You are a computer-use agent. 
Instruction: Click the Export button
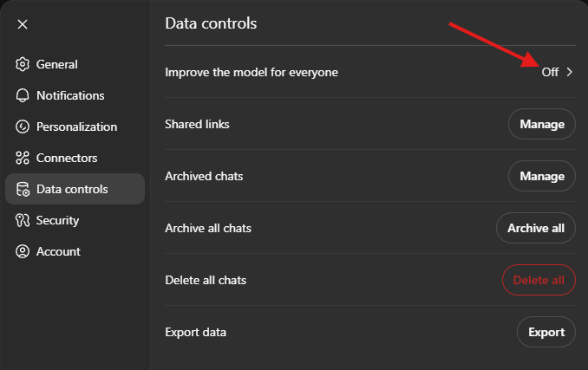coord(546,332)
